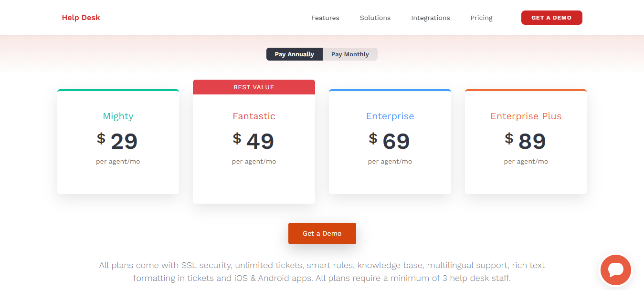The image size is (644, 290).
Task: Click the BEST VALUE banner
Action: pyautogui.click(x=253, y=87)
